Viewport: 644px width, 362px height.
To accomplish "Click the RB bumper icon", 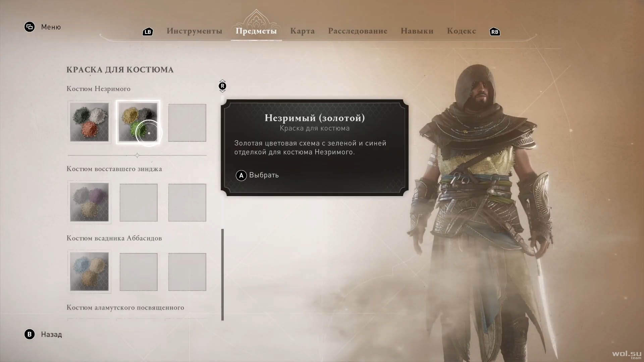I will (495, 32).
